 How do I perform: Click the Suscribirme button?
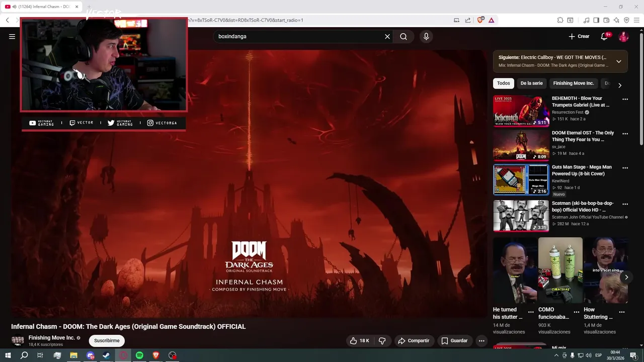tap(107, 340)
